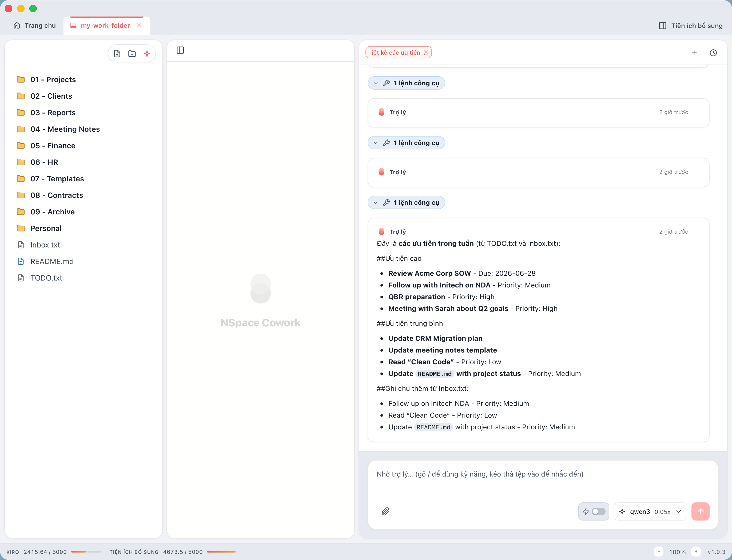This screenshot has width=732, height=560.
Task: Click 'Meeting with Sarah about Q2 goals'
Action: (448, 308)
